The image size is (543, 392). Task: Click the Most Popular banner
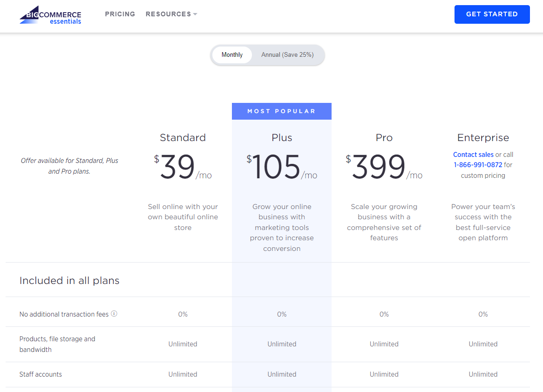pyautogui.click(x=282, y=111)
